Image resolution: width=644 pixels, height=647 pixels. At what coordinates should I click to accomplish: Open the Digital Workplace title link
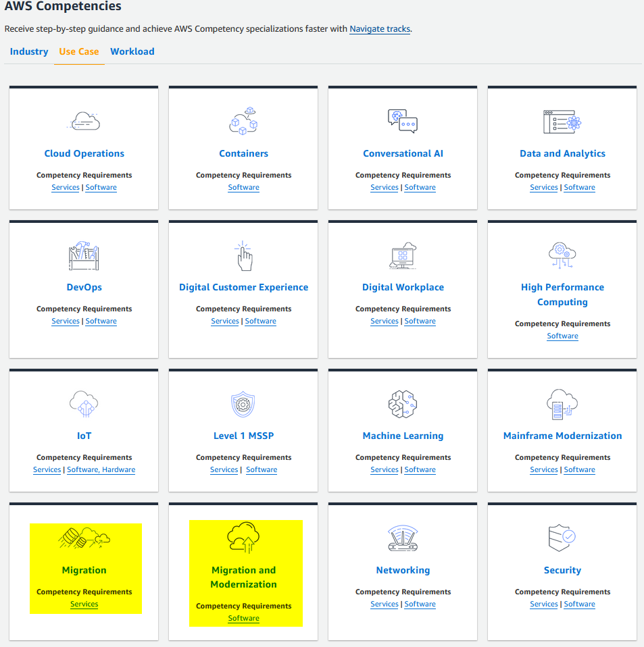click(x=403, y=287)
